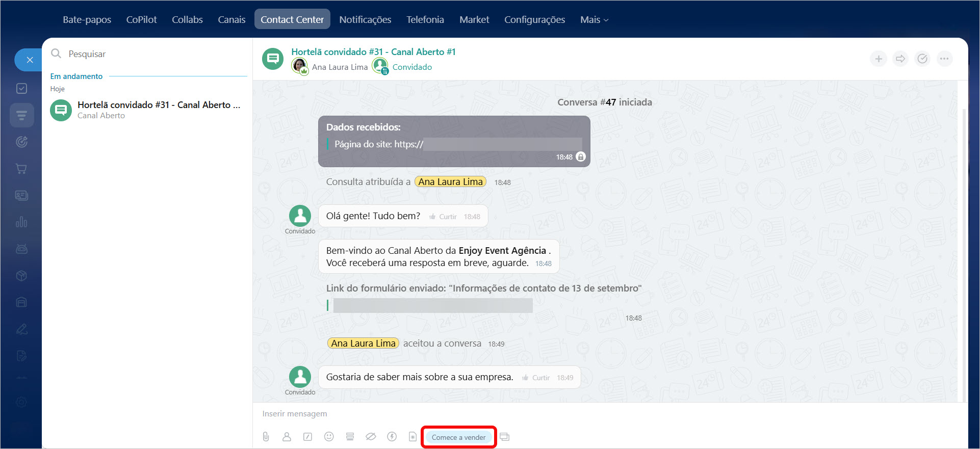The height and width of the screenshot is (449, 980).
Task: Close the sidebar panel with X button
Action: coord(30,60)
